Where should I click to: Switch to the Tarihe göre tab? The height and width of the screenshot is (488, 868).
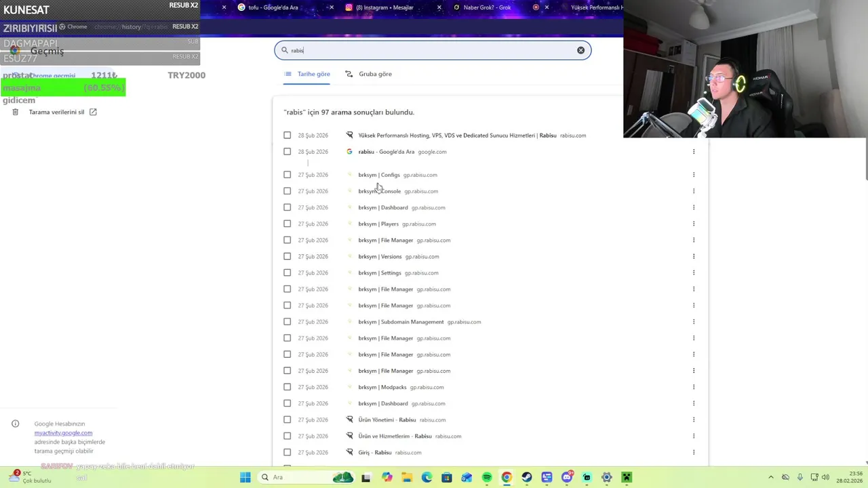point(307,74)
